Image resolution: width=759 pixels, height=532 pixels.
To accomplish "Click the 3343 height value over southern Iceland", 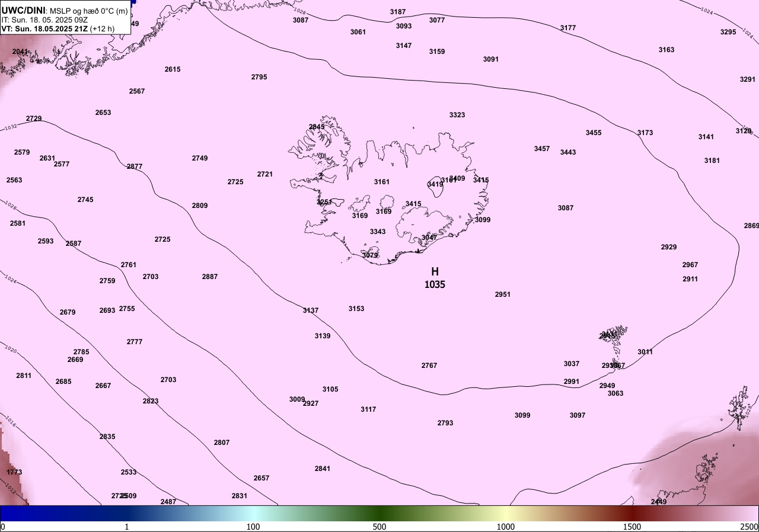I will [x=378, y=232].
